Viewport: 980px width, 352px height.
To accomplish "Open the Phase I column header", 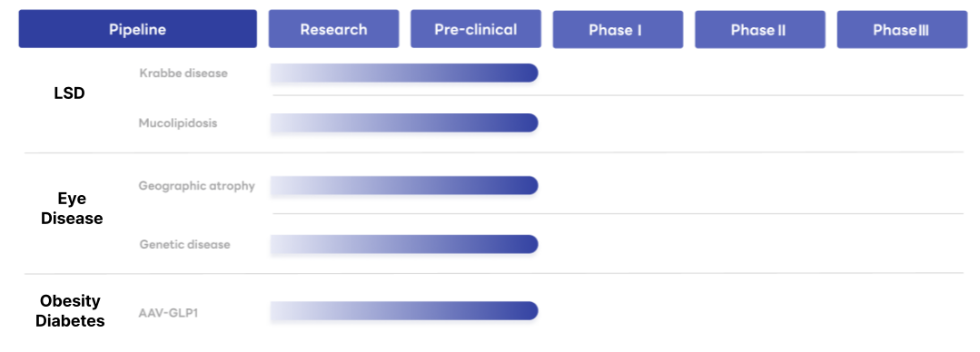I will [618, 29].
